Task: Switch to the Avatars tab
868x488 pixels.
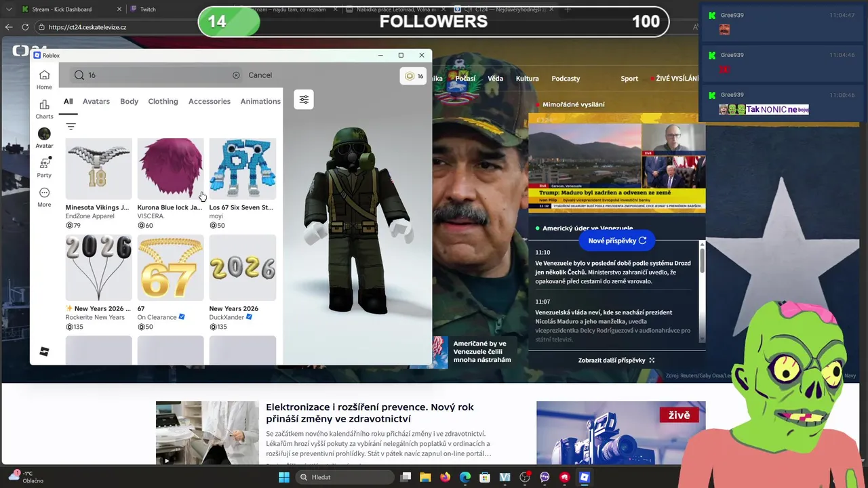Action: pos(96,101)
